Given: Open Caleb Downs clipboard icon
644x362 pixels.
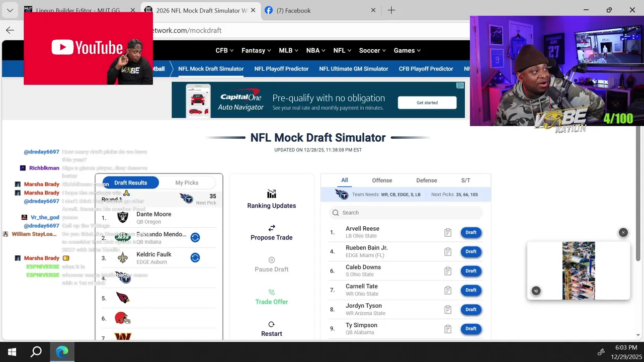Looking at the screenshot, I should 448,271.
